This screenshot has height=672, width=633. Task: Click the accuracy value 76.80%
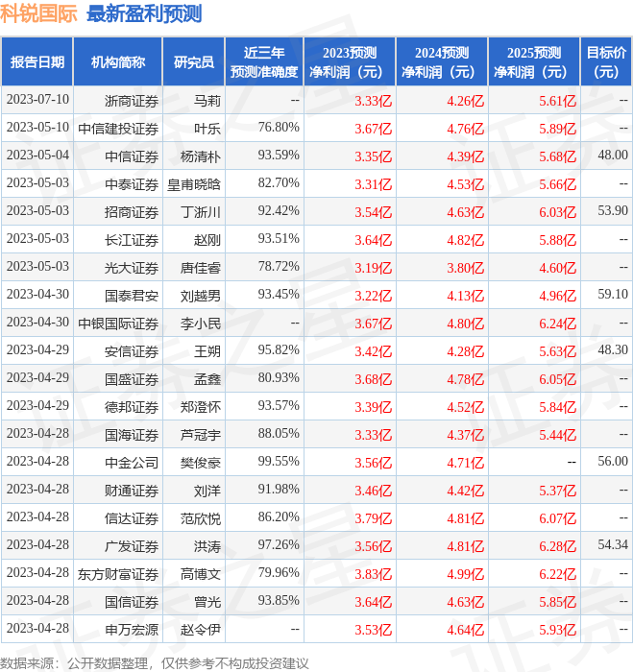tap(279, 128)
